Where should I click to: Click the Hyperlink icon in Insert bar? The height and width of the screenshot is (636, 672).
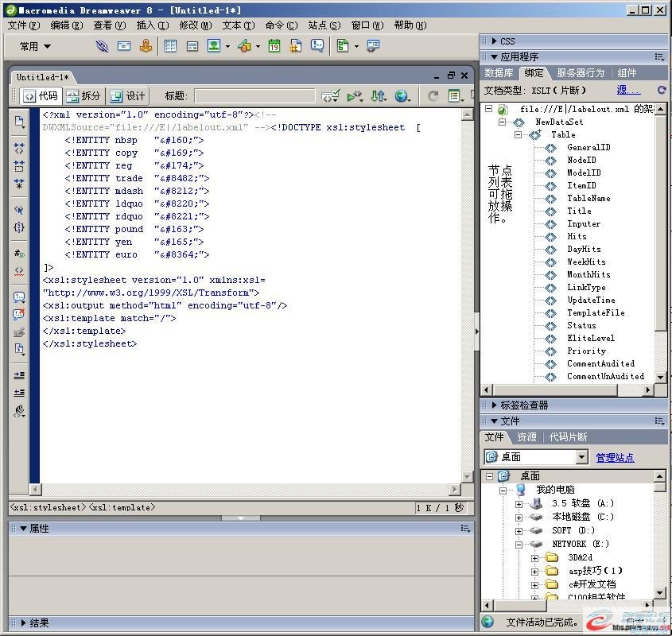point(102,46)
